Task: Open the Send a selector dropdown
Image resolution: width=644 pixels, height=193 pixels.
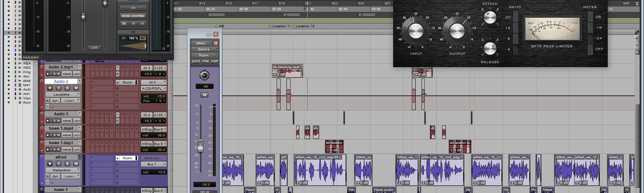Action: pyautogui.click(x=204, y=49)
